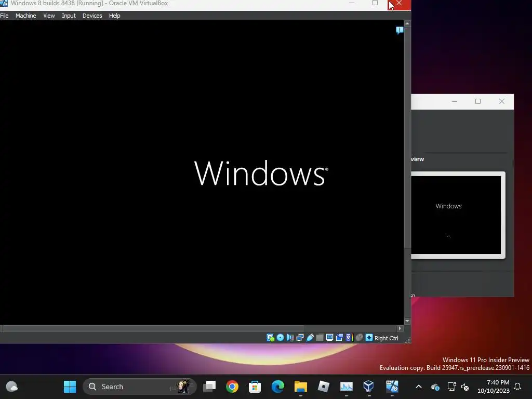Open the File menu in VirtualBox
The image size is (532, 399).
pyautogui.click(x=4, y=16)
